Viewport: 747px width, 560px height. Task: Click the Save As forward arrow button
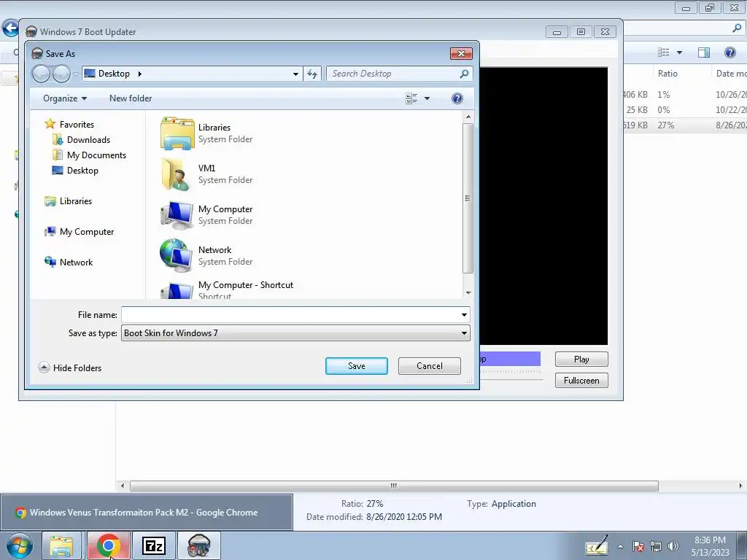coord(61,74)
